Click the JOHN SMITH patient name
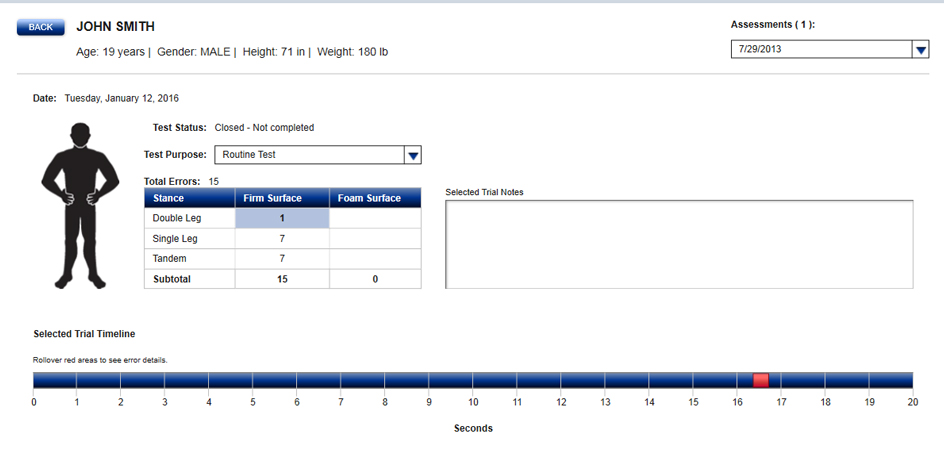This screenshot has height=452, width=944. click(x=115, y=26)
